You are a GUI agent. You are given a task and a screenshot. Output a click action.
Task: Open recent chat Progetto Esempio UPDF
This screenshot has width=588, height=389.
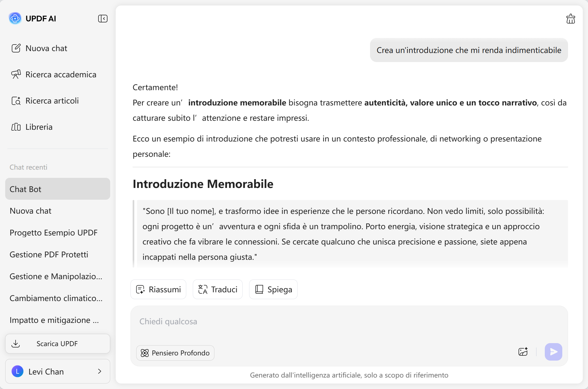[x=54, y=233]
